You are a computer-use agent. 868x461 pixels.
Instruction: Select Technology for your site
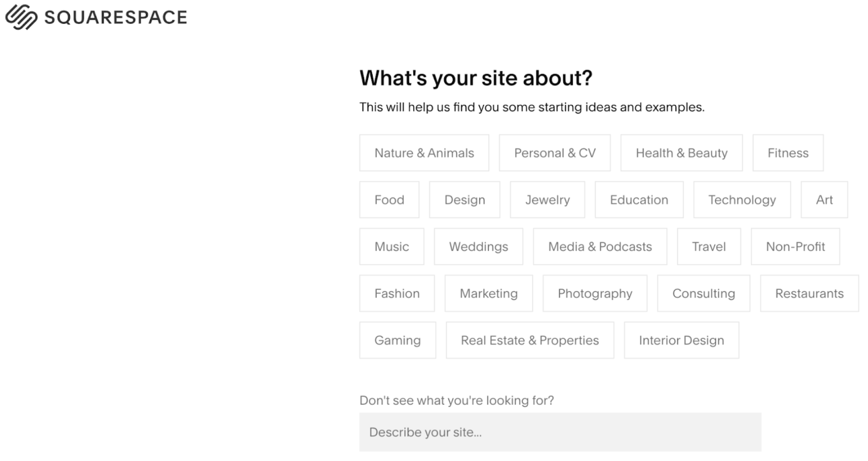tap(742, 200)
